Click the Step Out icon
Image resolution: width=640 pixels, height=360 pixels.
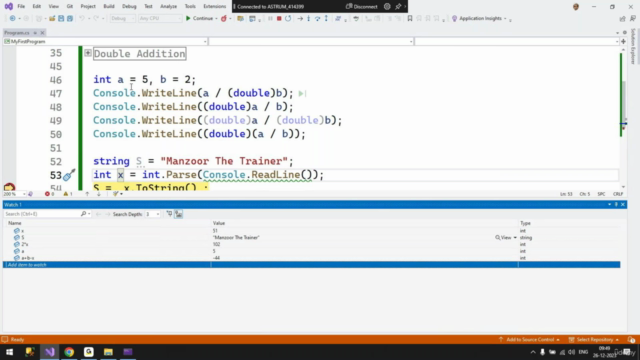click(x=326, y=18)
